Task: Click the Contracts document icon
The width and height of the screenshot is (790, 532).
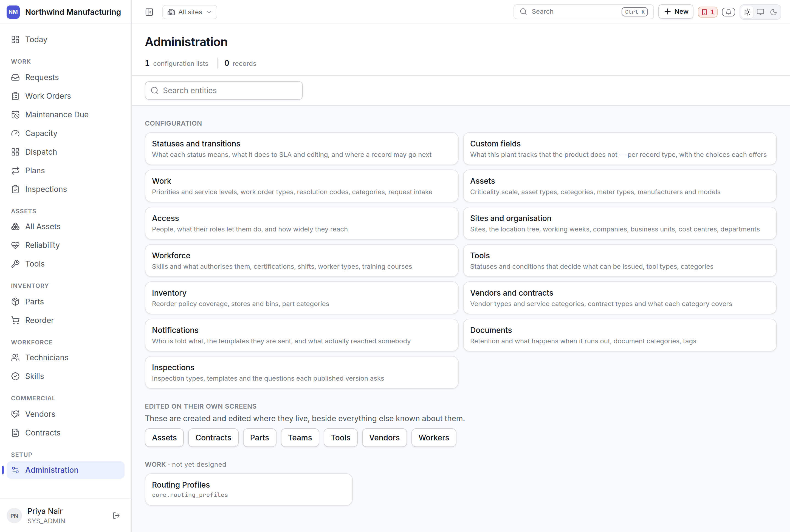Action: pos(15,432)
